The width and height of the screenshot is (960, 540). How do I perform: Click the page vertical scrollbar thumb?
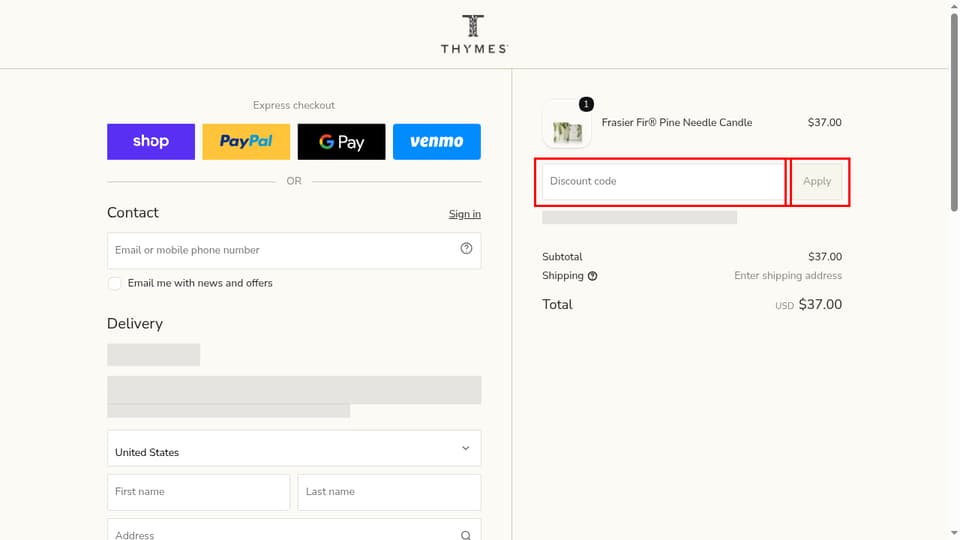954,112
